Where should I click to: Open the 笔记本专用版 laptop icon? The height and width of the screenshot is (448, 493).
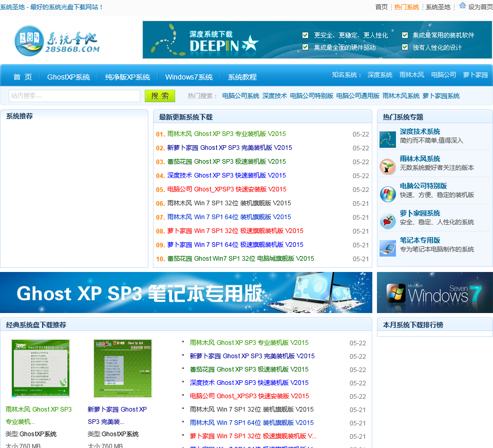click(x=387, y=248)
